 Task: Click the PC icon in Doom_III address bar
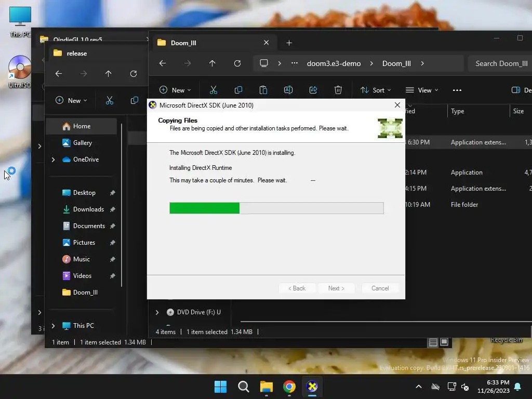point(263,63)
